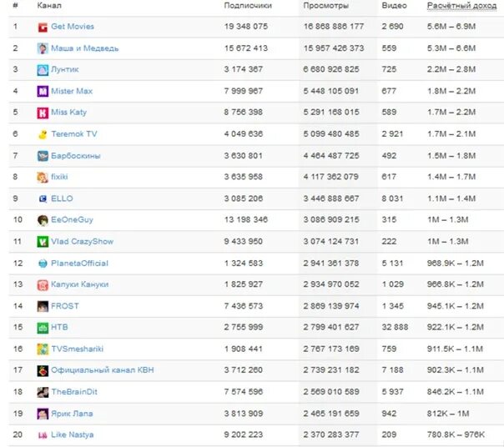Open the PlanetaOfficial channel link

click(80, 264)
